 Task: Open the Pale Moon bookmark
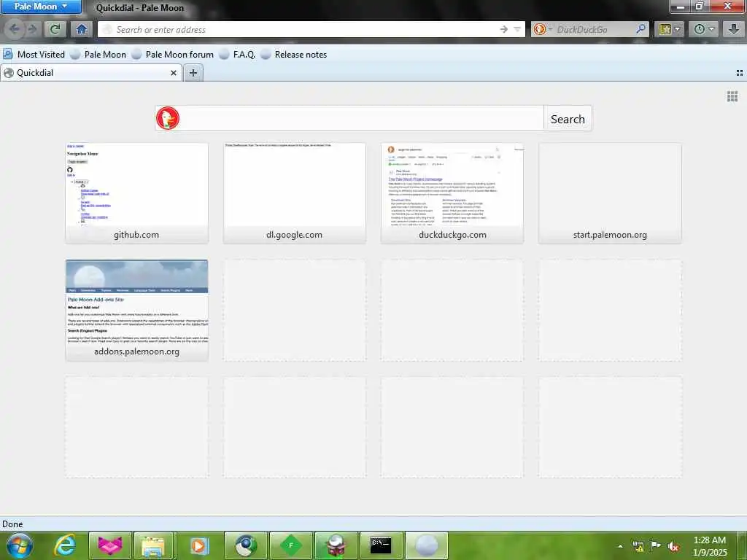98,54
